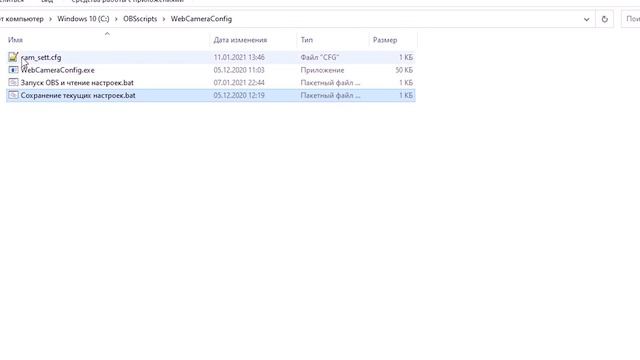Viewport: 640px width, 360px height.
Task: Click the type cell Файл "CFG"
Action: (320, 58)
